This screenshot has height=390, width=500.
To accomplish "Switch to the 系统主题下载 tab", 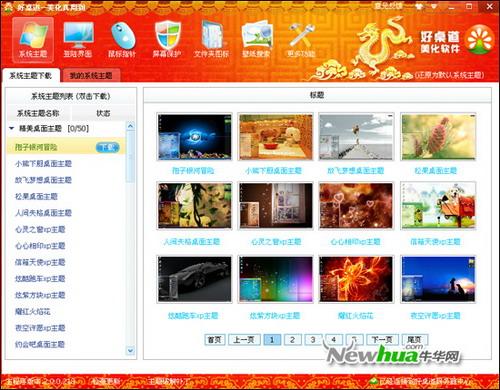I will point(30,76).
